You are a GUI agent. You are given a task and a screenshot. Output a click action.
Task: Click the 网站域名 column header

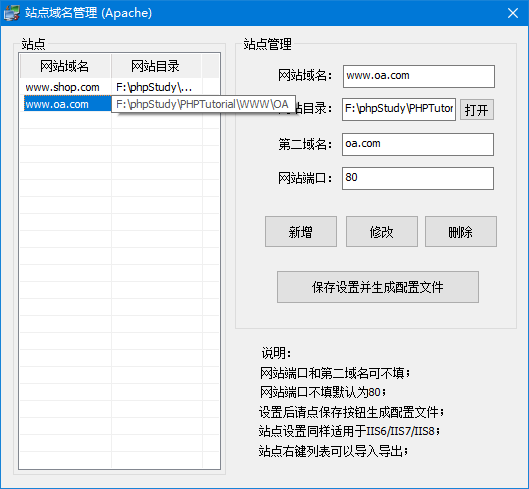tap(65, 66)
